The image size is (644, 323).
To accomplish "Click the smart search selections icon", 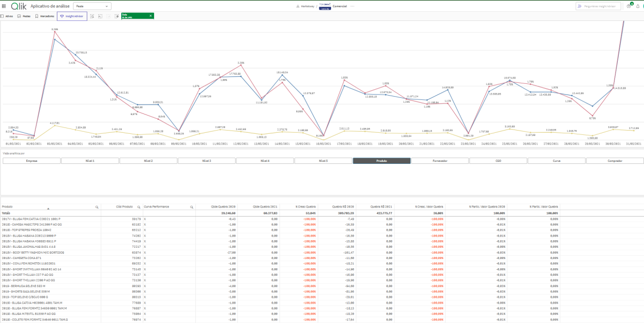I will (x=92, y=16).
